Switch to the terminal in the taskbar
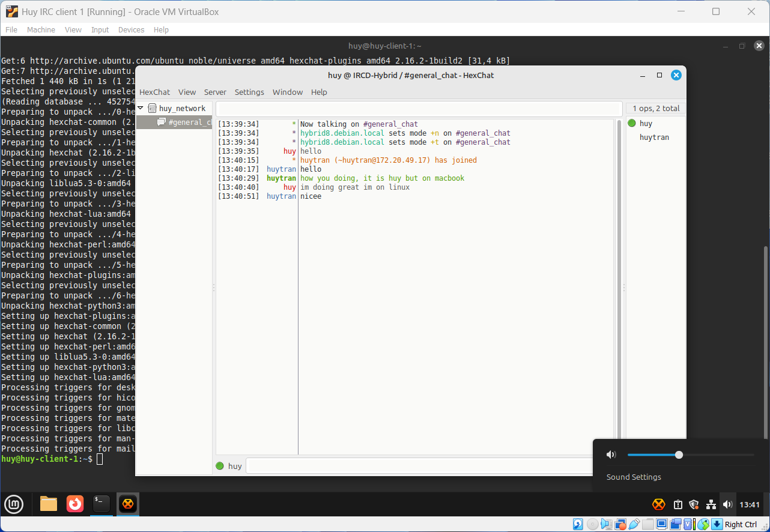The image size is (770, 532). tap(102, 504)
